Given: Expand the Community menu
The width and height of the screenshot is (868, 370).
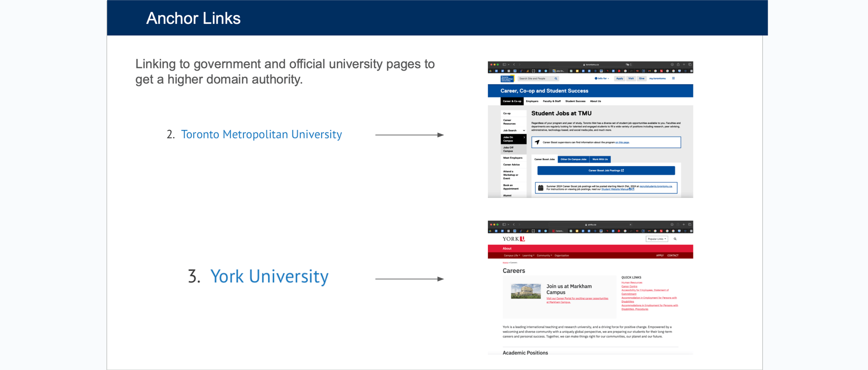Looking at the screenshot, I should [x=544, y=256].
